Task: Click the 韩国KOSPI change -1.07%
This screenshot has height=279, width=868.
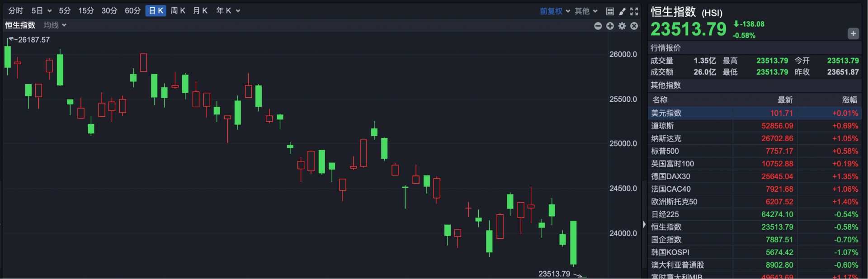Action: pyautogui.click(x=846, y=252)
